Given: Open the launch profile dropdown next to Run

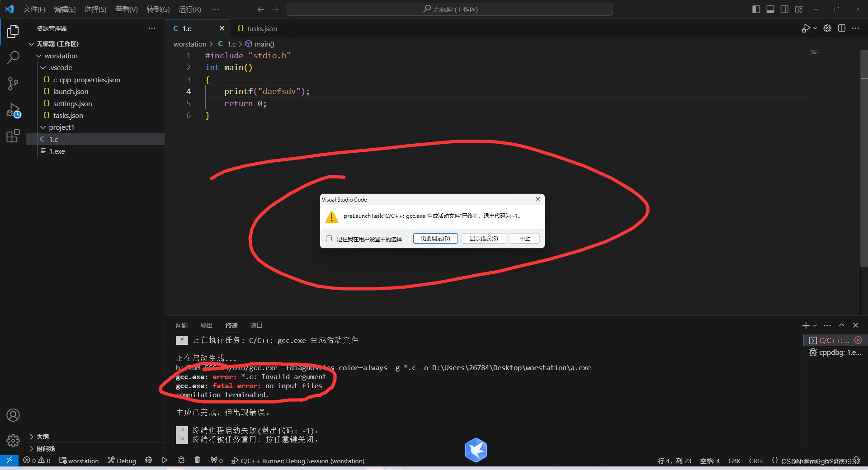Looking at the screenshot, I should tap(814, 28).
